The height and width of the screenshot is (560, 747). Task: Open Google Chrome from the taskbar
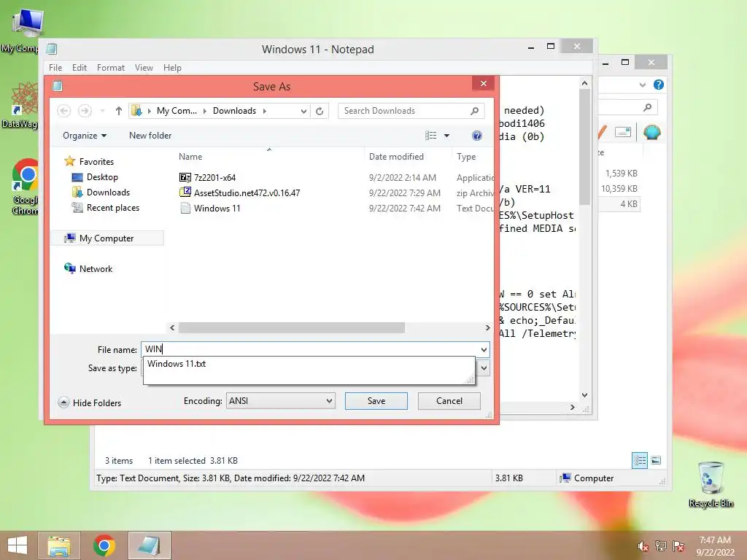click(104, 545)
